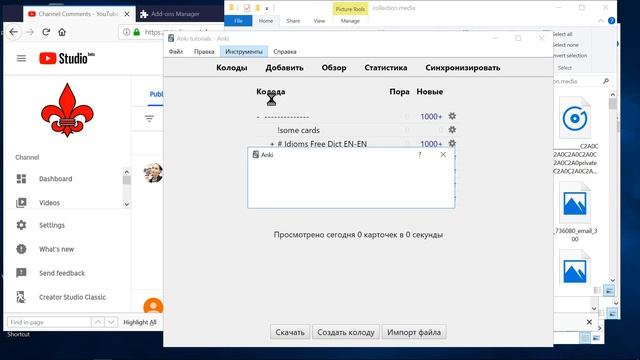Select the audio file with disc icon
Screen dimensions: 640x360
pyautogui.click(x=575, y=135)
